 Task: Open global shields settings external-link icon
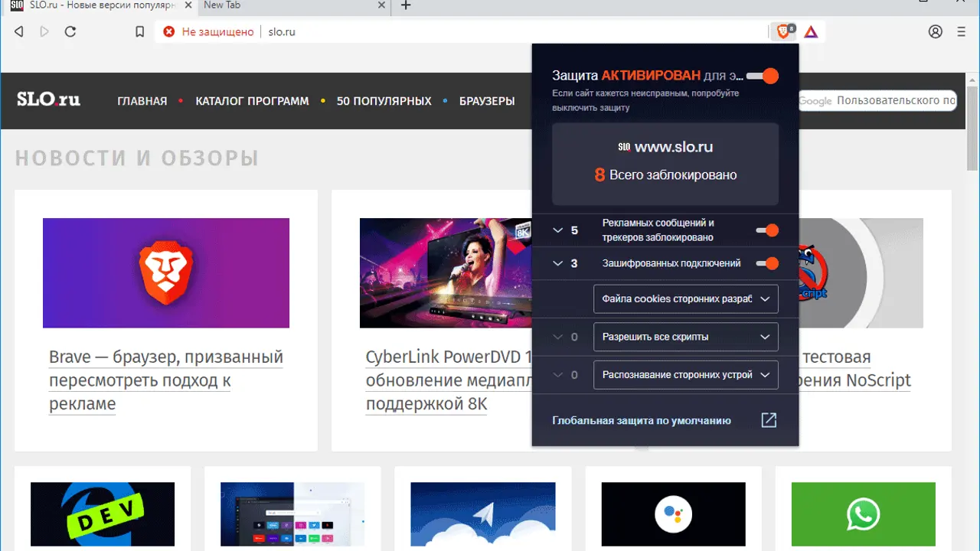point(769,420)
